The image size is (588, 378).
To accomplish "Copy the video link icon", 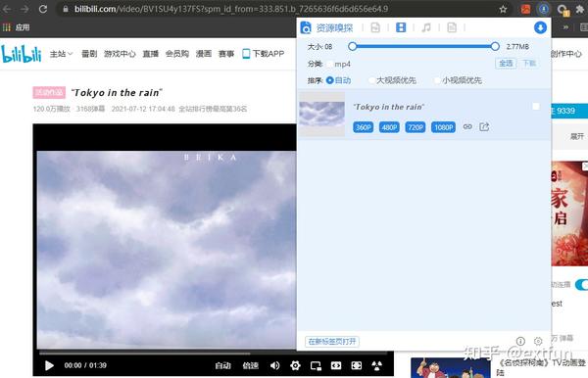I will [x=467, y=126].
